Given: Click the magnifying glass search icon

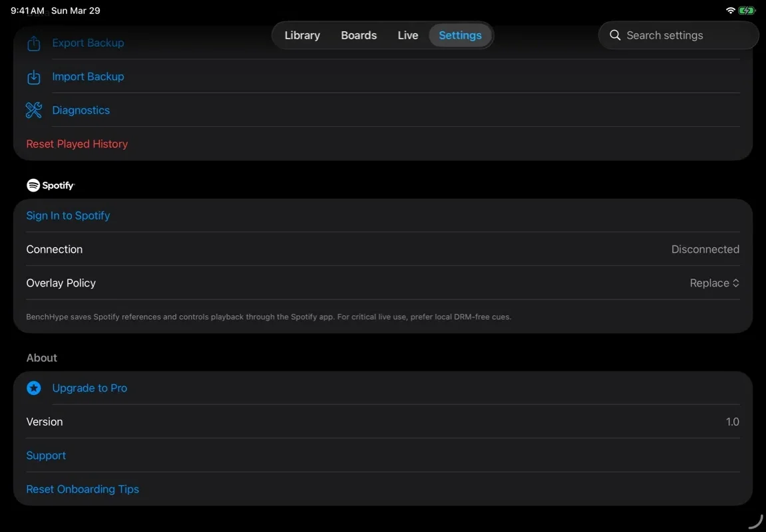Looking at the screenshot, I should [615, 35].
